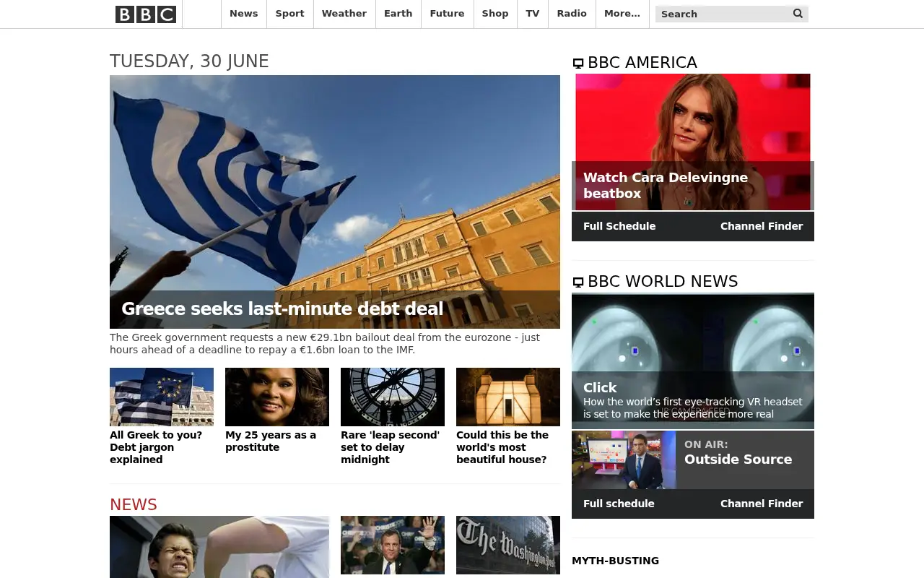Image resolution: width=924 pixels, height=578 pixels.
Task: Visit the Shop link in navigation
Action: [495, 14]
